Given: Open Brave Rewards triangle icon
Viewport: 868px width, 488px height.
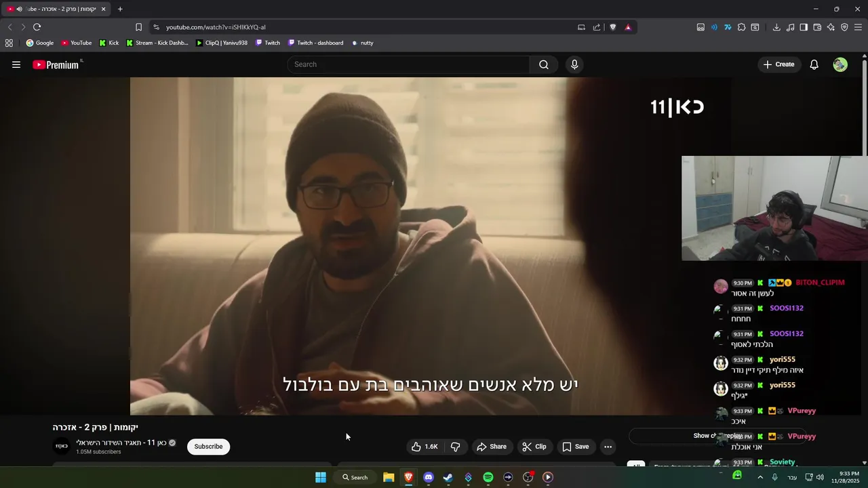Looking at the screenshot, I should 628,27.
